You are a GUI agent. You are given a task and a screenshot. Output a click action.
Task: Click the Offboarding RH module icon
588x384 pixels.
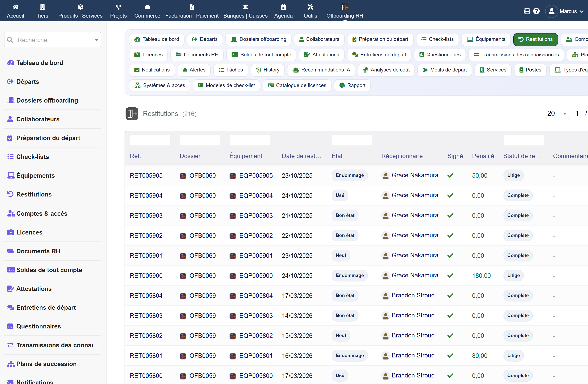(x=345, y=7)
